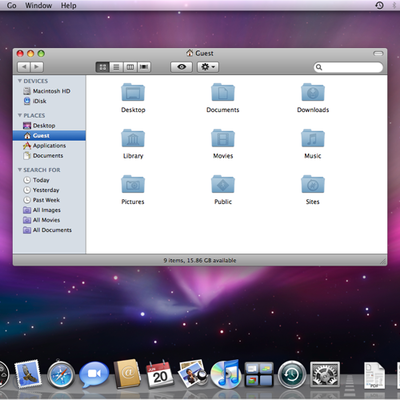Go forward in Finder history

(x=37, y=67)
